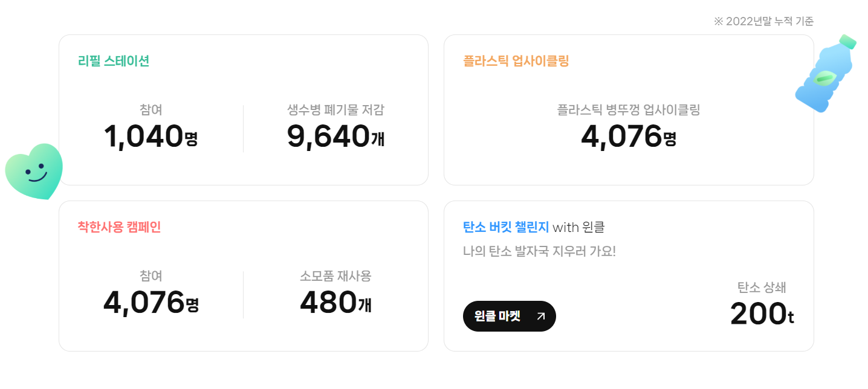Image resolution: width=868 pixels, height=389 pixels.
Task: Click the 소모품 재사용 label
Action: (335, 276)
